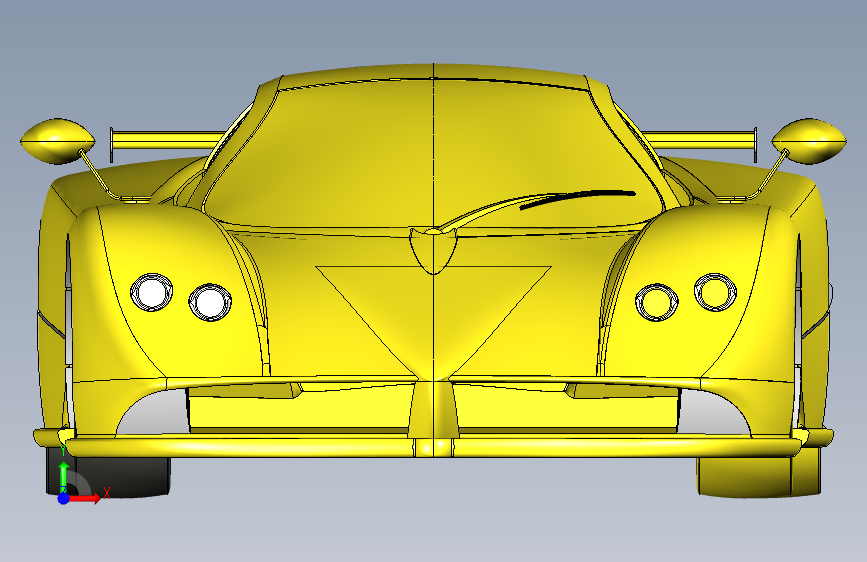Click the green Y axis arrow
Viewport: 867px width, 562px height.
tap(64, 475)
